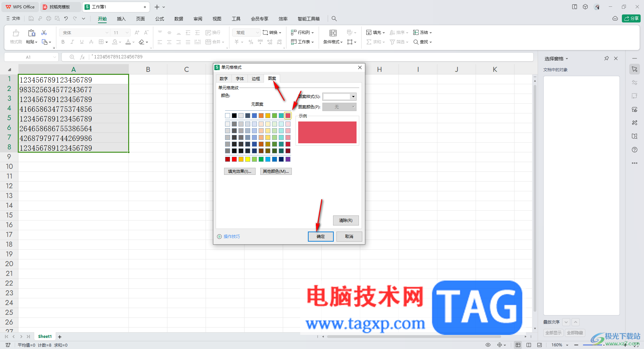The image size is (644, 349).
Task: Select the yellow swatch in standard colors row
Action: click(x=248, y=159)
